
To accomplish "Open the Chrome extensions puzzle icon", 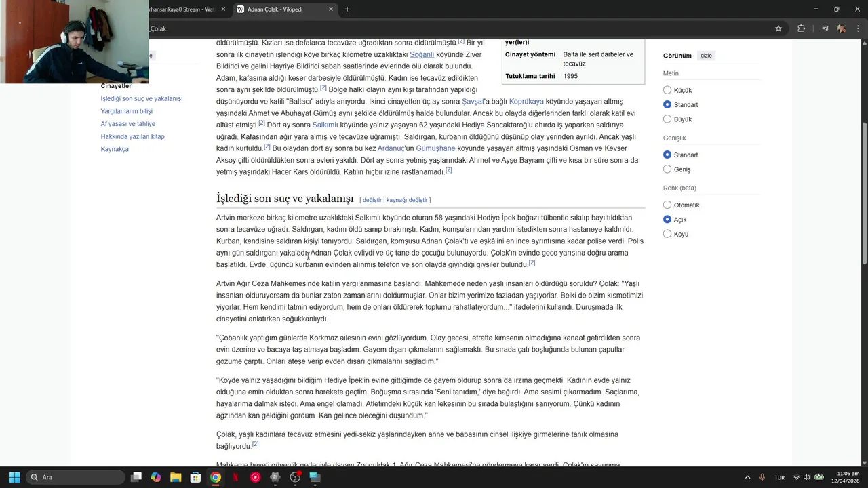I will pyautogui.click(x=801, y=28).
